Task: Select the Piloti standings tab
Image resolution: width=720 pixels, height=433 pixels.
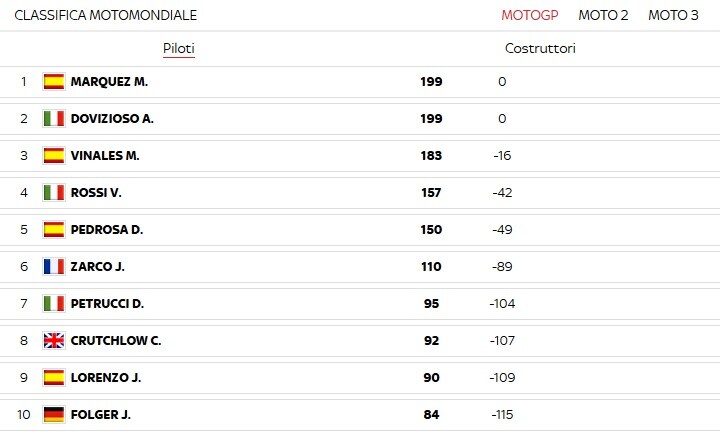Action: [x=179, y=48]
